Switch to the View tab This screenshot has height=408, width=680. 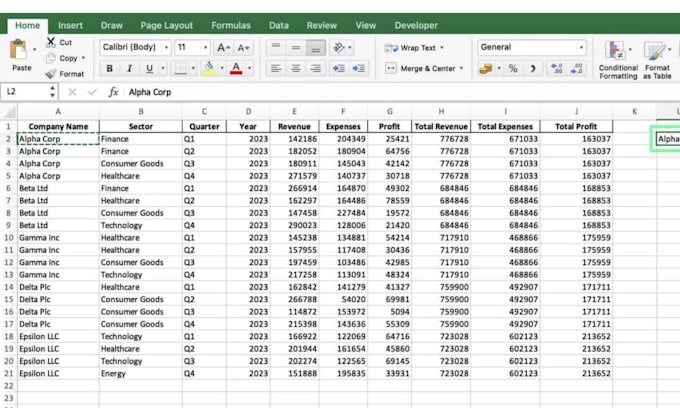tap(366, 25)
